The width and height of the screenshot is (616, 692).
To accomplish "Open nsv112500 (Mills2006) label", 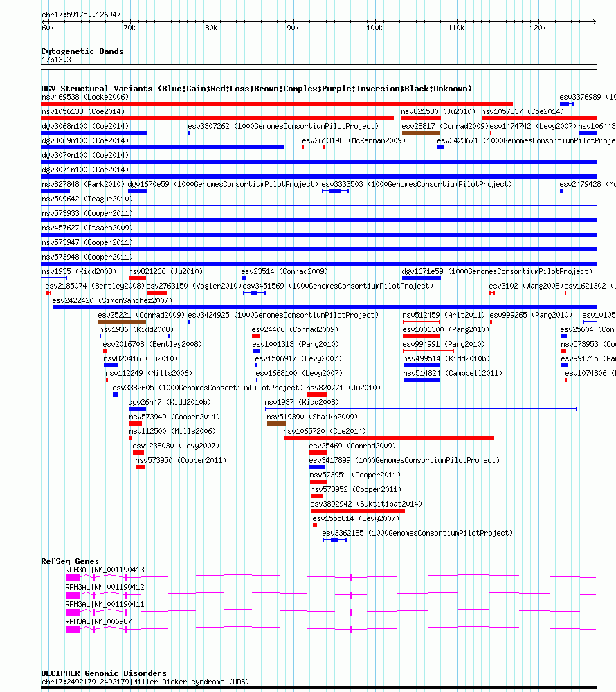I will (x=172, y=432).
